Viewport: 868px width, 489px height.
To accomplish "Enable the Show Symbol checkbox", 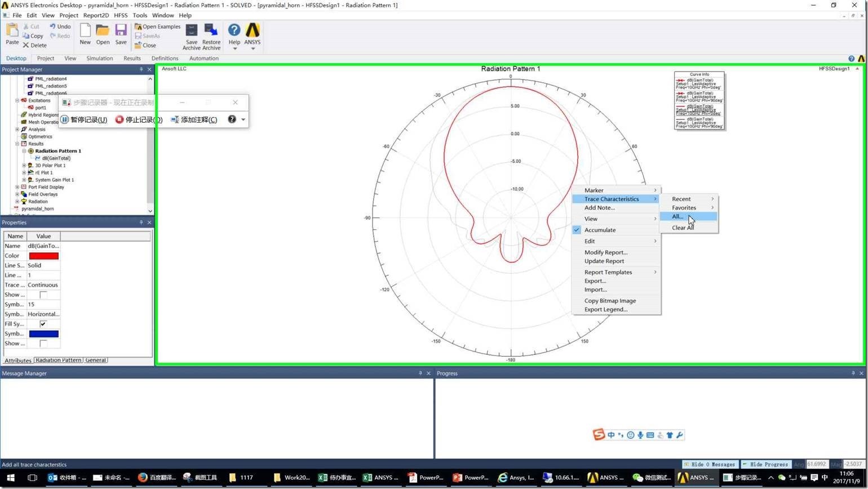I will click(x=43, y=295).
